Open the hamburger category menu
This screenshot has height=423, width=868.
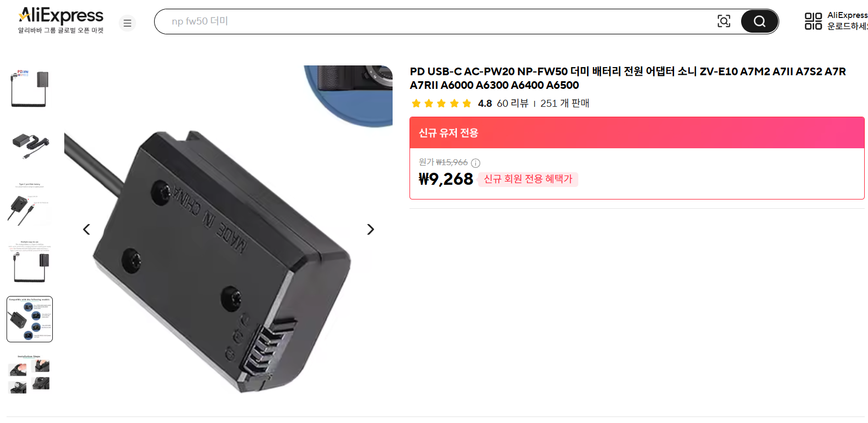[127, 23]
